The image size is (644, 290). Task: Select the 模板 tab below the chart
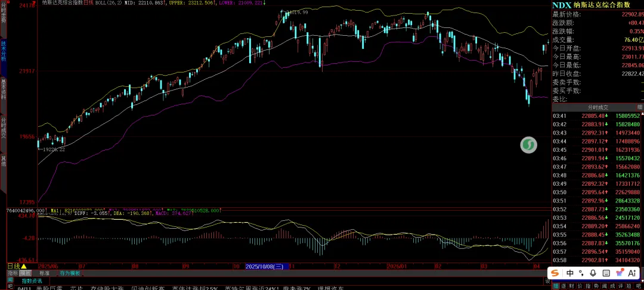click(26, 273)
